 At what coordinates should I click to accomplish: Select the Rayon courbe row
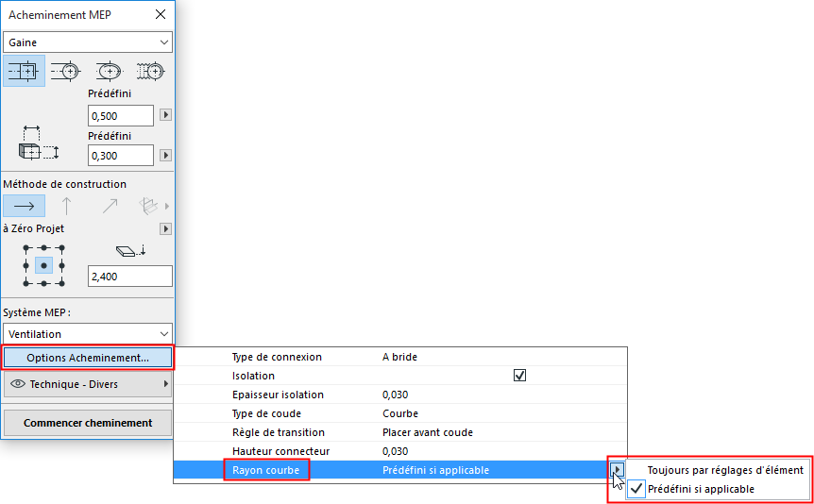pos(400,470)
